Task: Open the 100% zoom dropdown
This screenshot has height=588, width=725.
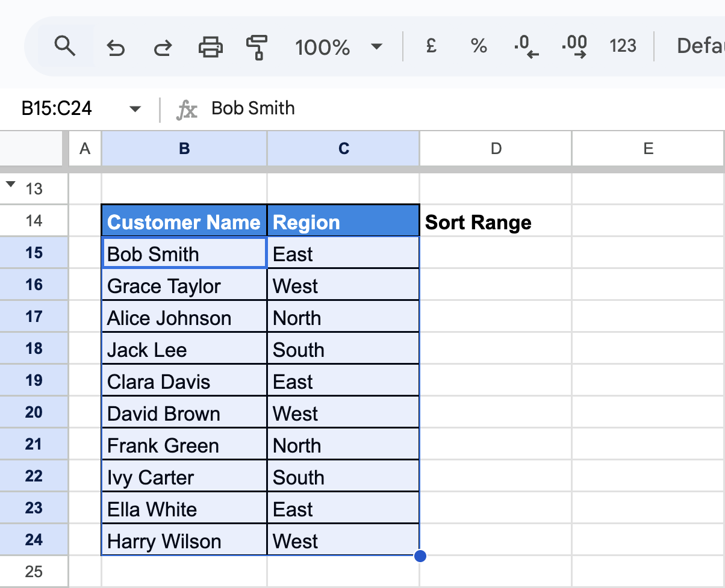Action: (338, 47)
